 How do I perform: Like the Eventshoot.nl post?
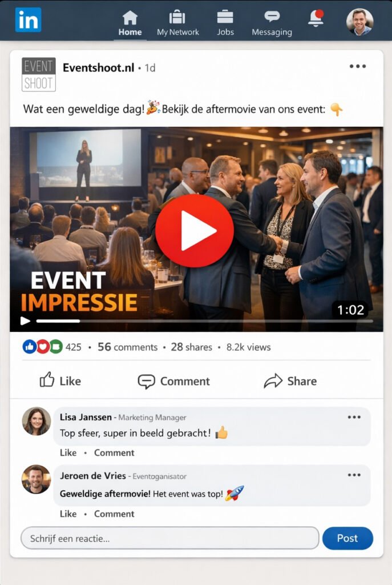60,380
